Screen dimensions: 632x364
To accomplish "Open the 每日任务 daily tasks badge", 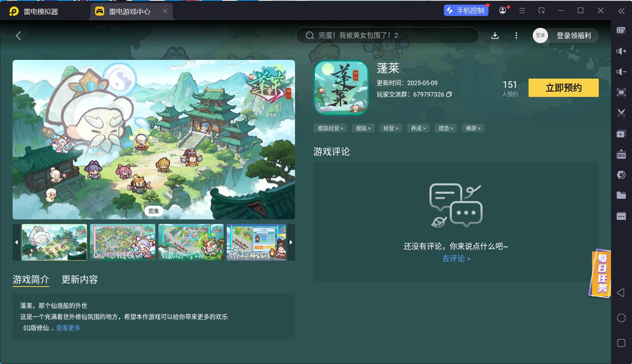I will (x=601, y=273).
